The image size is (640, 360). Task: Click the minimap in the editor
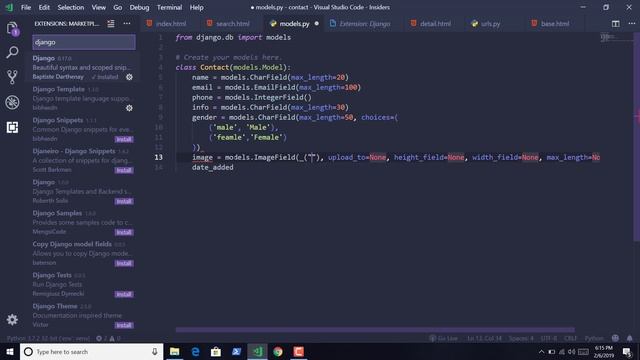click(616, 38)
